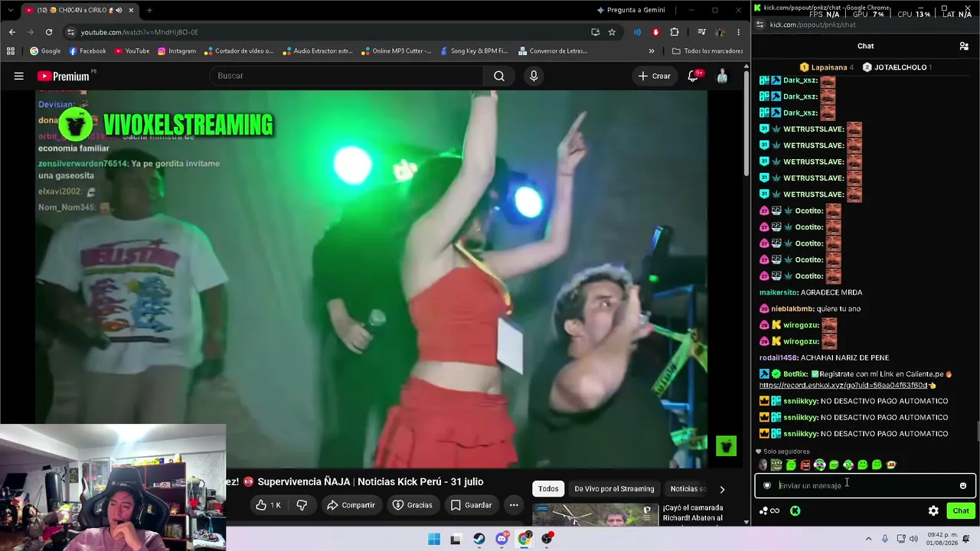Click the Kick logo emote button below chat
980x551 pixels.
[x=795, y=510]
